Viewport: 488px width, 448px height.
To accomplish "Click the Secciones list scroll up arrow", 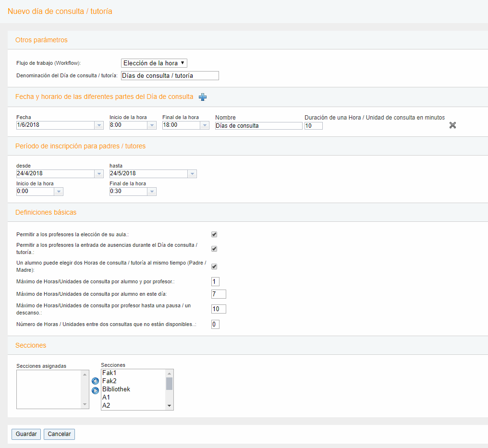I will [169, 374].
